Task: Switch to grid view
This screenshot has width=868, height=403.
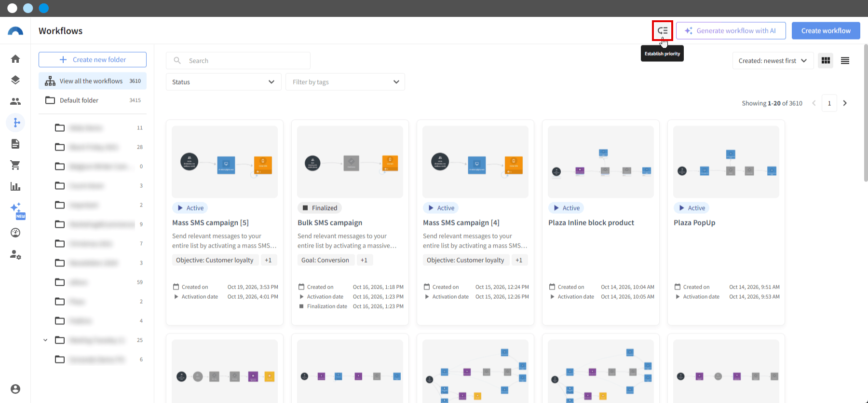Action: (826, 61)
